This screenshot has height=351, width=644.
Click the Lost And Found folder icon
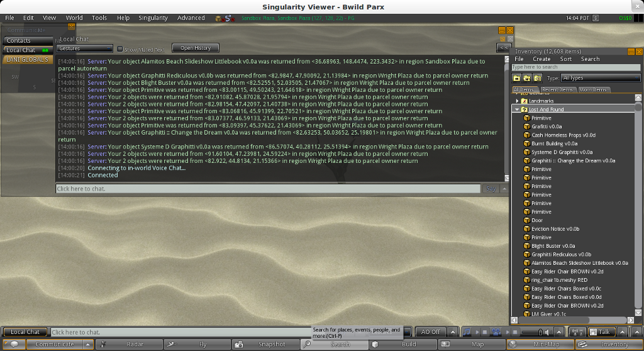click(x=524, y=109)
